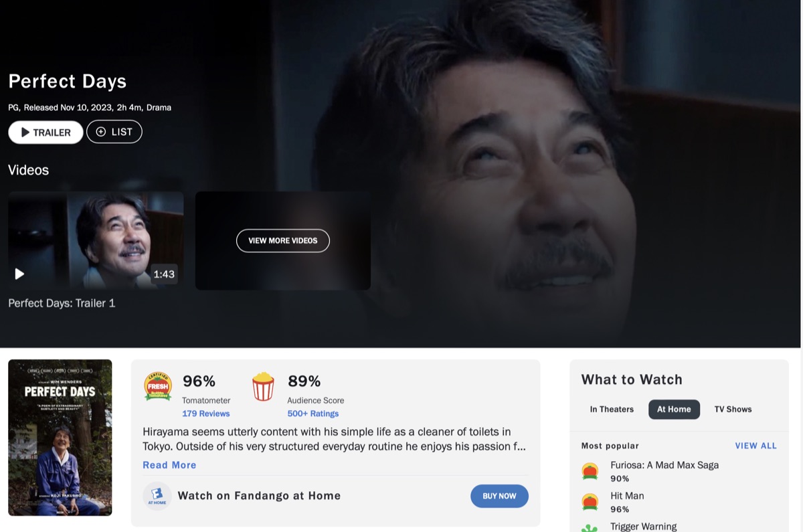Click the green splat icon beside Trigger Warning
803x532 pixels.
click(x=590, y=527)
